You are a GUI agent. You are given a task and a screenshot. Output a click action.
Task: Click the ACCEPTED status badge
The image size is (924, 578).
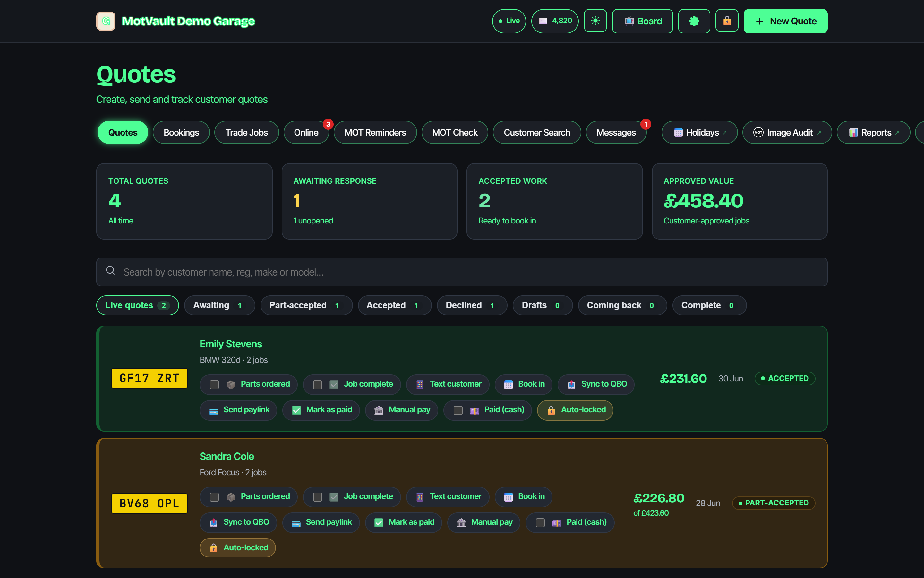785,378
